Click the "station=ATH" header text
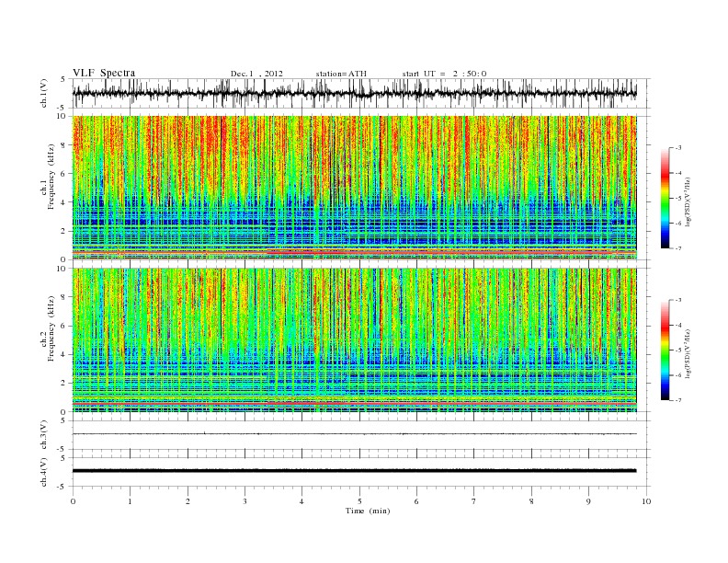The width and height of the screenshot is (728, 563). pyautogui.click(x=341, y=74)
